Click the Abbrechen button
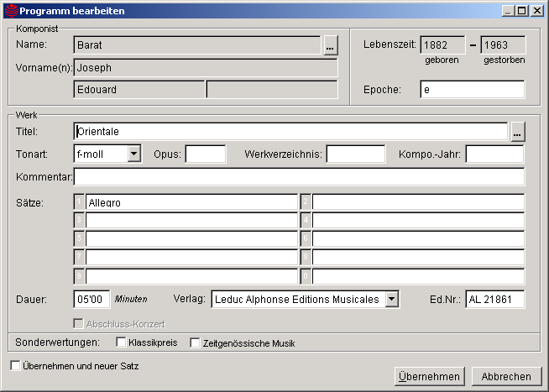The image size is (549, 392). coord(506,377)
